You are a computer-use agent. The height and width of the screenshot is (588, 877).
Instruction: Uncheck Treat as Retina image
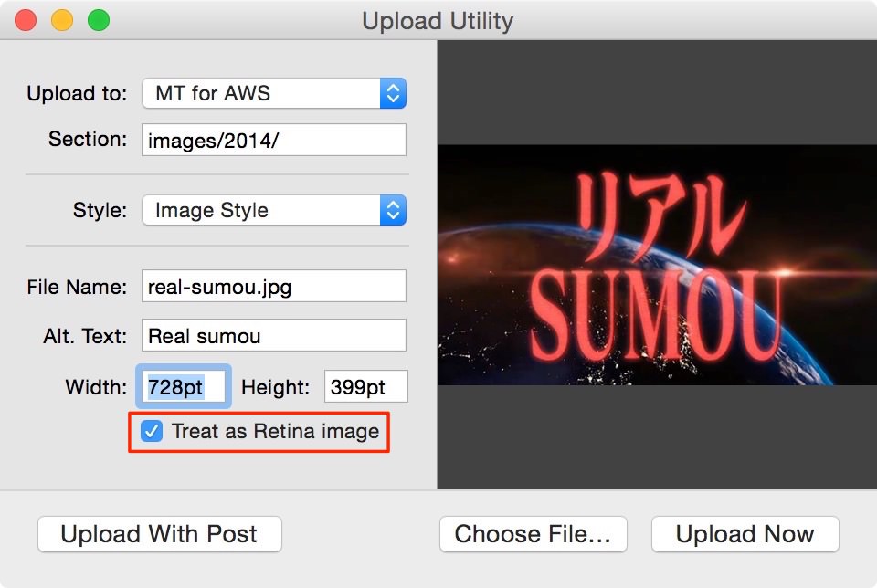(x=152, y=432)
